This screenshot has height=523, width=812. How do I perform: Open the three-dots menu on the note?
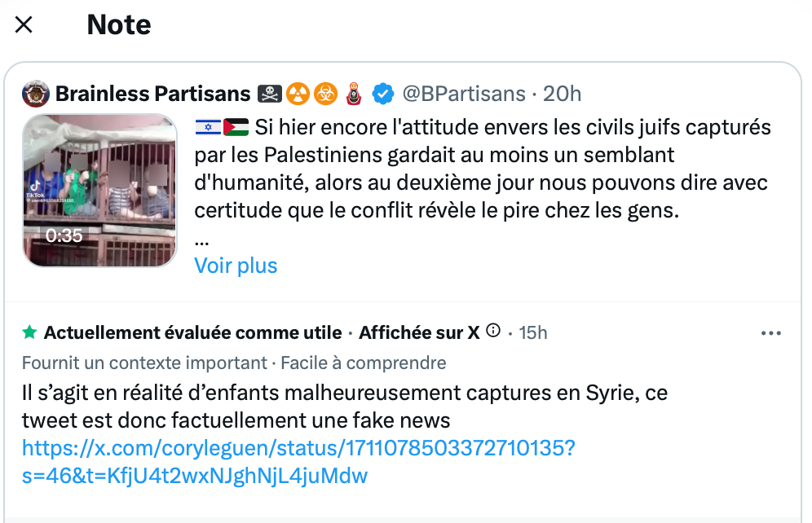coord(770,332)
